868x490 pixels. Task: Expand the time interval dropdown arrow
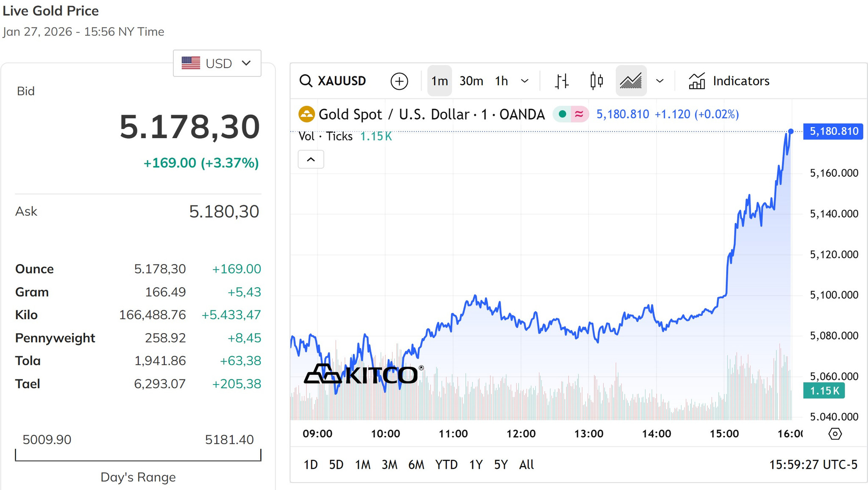525,81
